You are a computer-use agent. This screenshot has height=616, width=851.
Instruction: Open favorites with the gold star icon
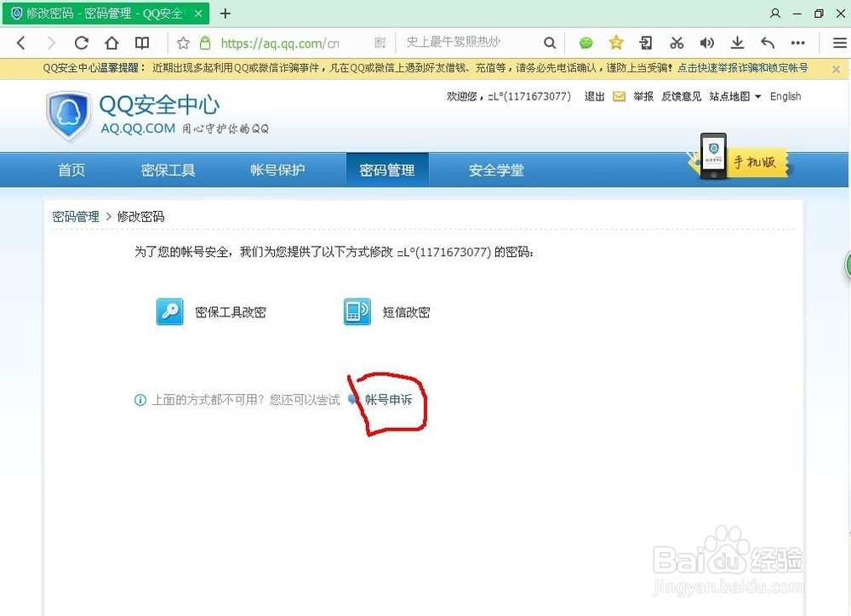click(616, 43)
